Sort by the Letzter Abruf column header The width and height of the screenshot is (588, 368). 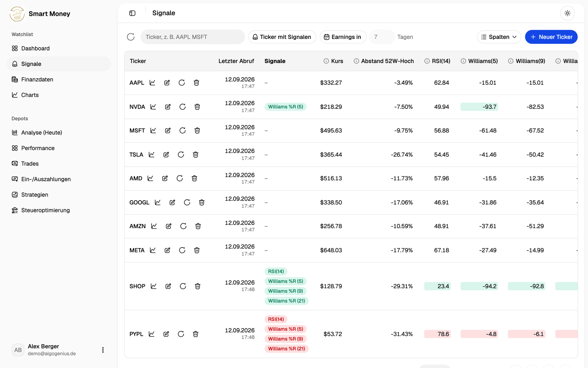click(x=236, y=61)
